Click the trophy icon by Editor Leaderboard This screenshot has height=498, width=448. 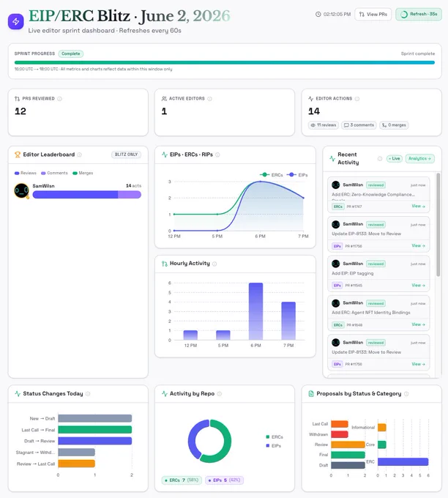pyautogui.click(x=18, y=155)
